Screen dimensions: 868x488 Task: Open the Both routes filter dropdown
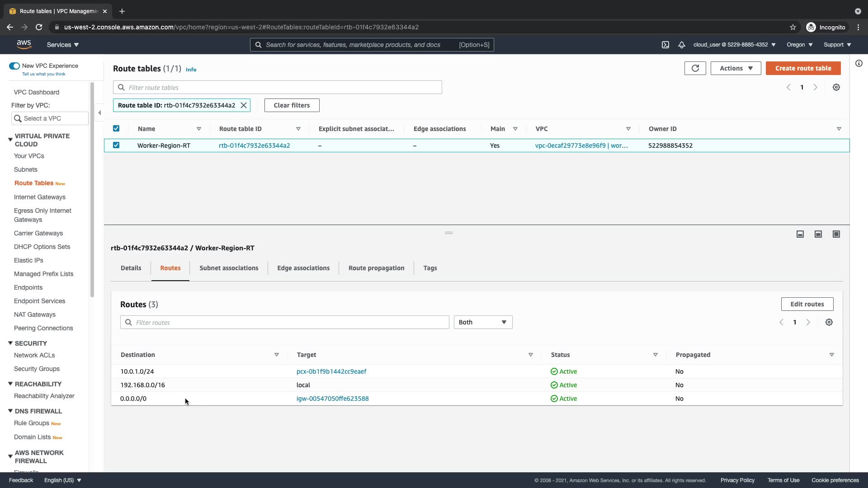[483, 322]
